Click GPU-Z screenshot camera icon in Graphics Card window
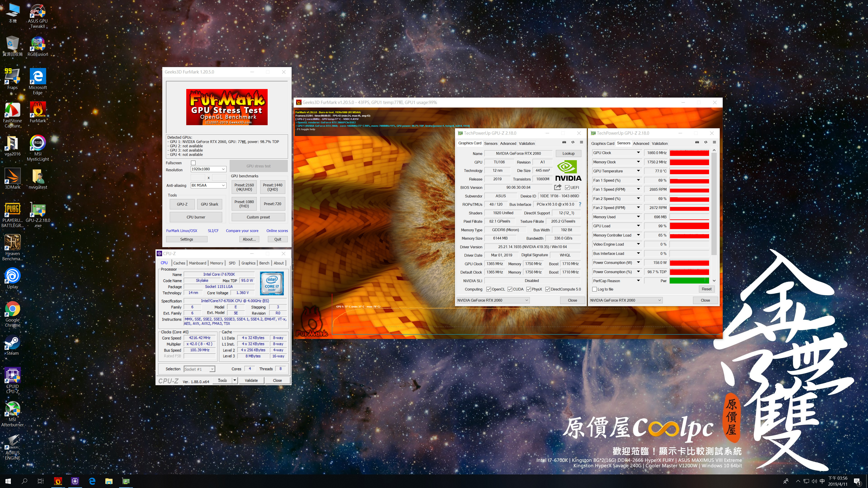The width and height of the screenshot is (868, 488). [564, 143]
